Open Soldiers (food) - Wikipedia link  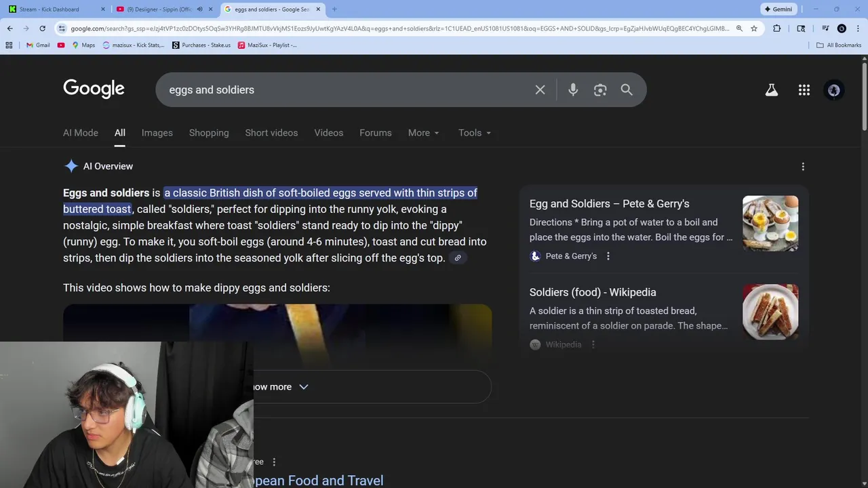[x=593, y=292]
